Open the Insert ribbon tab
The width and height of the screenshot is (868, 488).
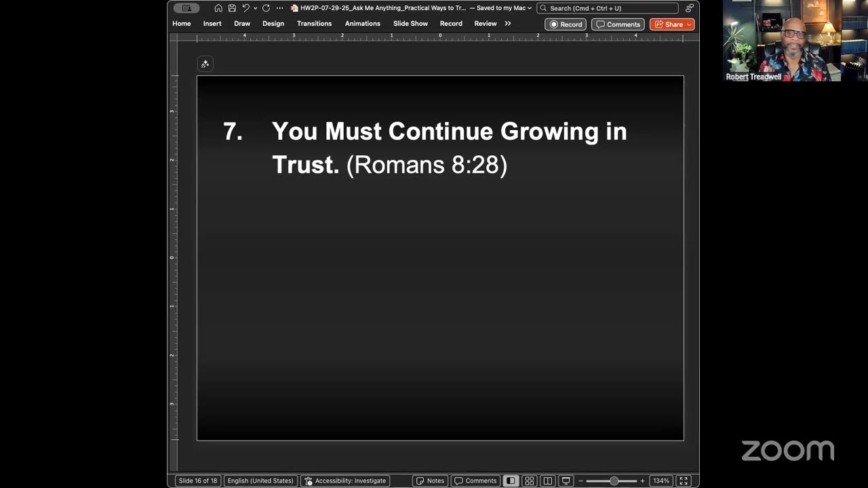click(x=212, y=24)
